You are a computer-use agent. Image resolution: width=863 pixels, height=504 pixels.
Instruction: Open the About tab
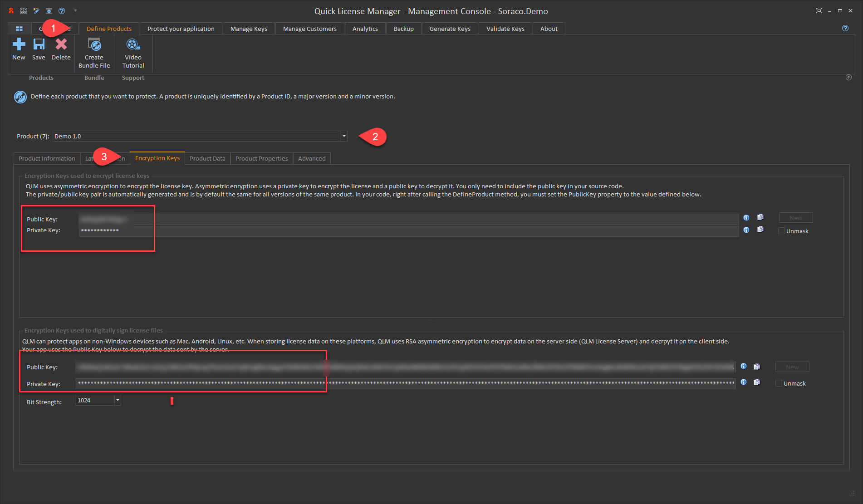[x=549, y=29]
